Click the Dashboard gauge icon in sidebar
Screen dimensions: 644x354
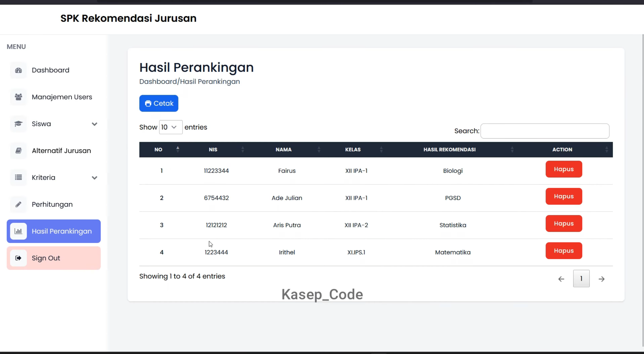coord(18,70)
